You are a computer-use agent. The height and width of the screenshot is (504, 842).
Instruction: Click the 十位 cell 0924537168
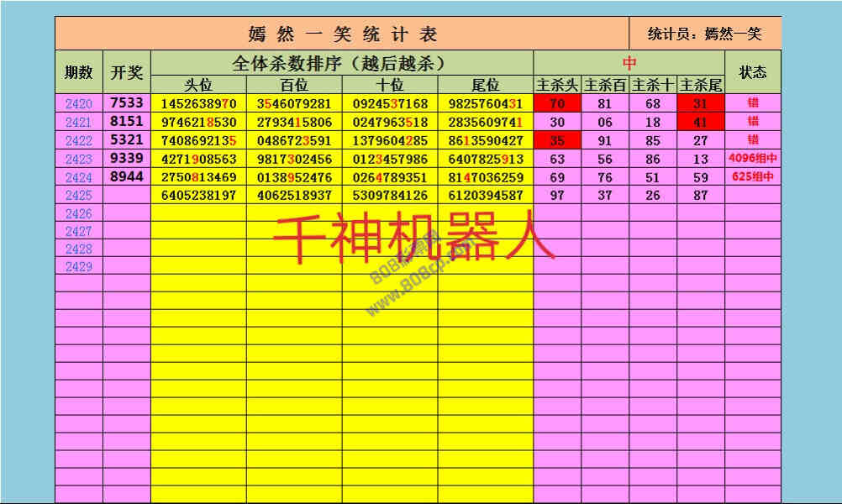point(390,104)
